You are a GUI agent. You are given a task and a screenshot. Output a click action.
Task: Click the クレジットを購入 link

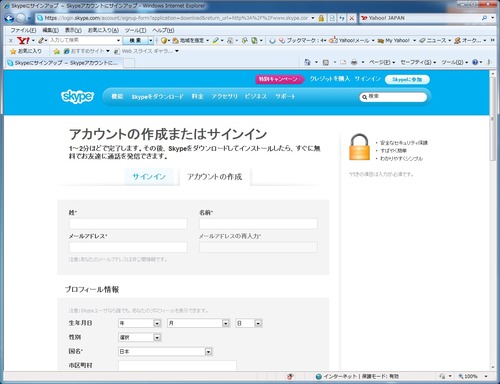(330, 79)
